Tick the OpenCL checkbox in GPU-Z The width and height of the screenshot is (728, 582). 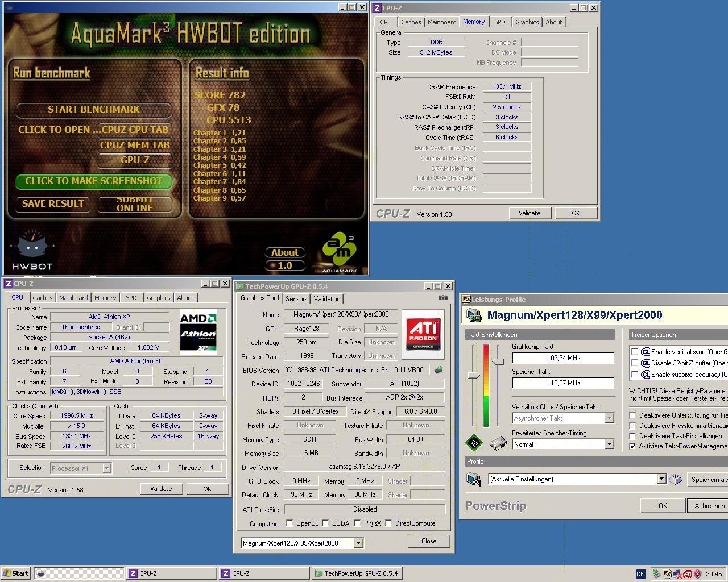click(289, 523)
